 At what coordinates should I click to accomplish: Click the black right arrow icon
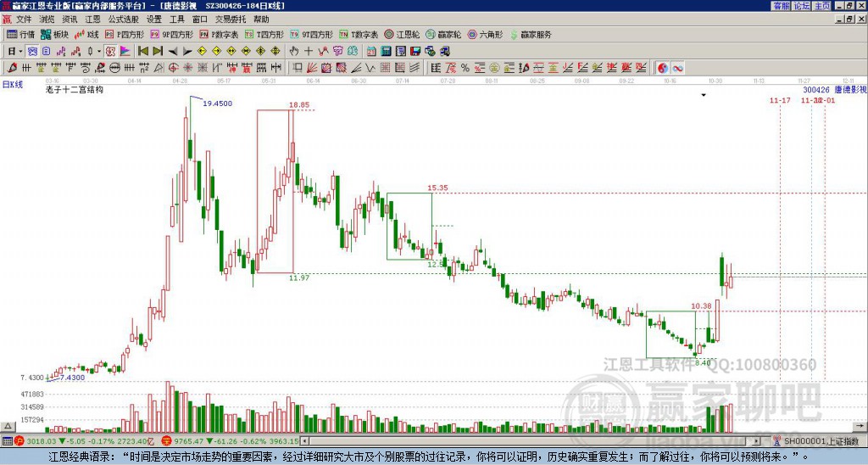coord(187,52)
